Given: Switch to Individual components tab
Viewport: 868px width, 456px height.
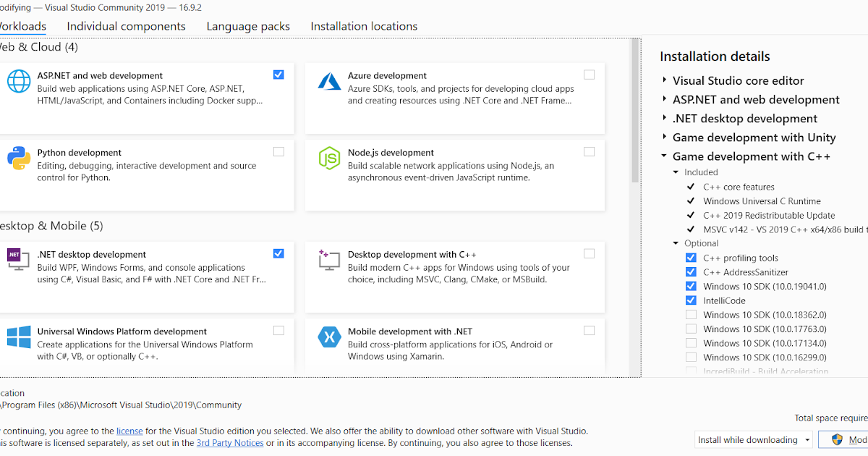Looking at the screenshot, I should 126,25.
